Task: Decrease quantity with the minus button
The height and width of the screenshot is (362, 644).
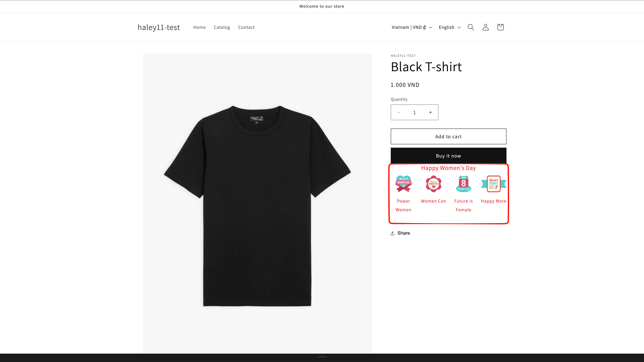Action: 399,112
